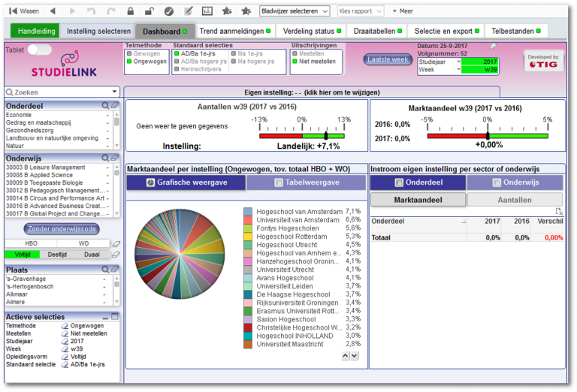Select Herinschrijvers option

pos(198,69)
